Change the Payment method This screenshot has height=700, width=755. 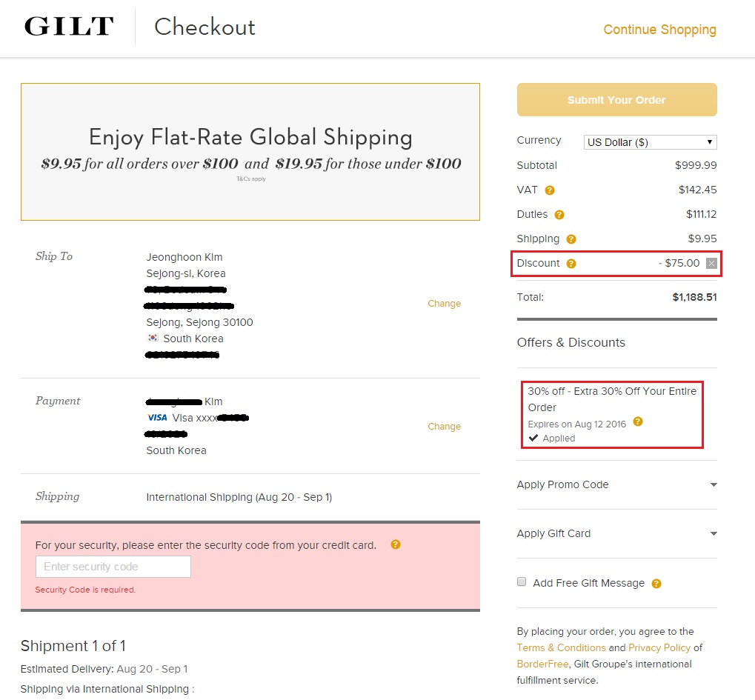coord(444,427)
